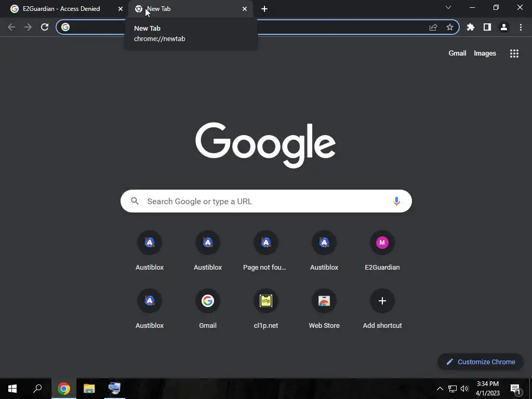
Task: Open the E2Guardian shortcut tile
Action: tap(382, 251)
